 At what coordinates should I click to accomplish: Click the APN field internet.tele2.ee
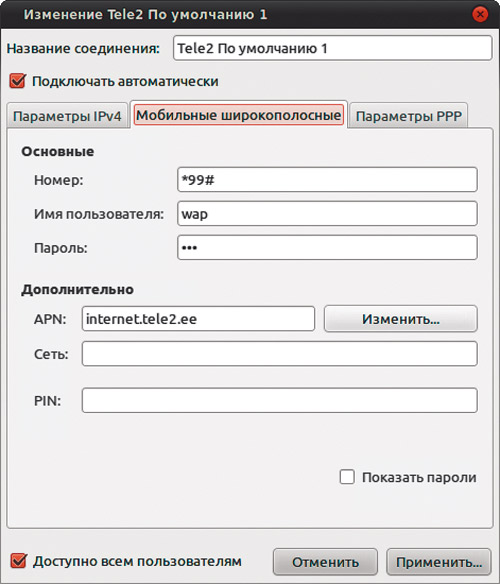point(198,319)
